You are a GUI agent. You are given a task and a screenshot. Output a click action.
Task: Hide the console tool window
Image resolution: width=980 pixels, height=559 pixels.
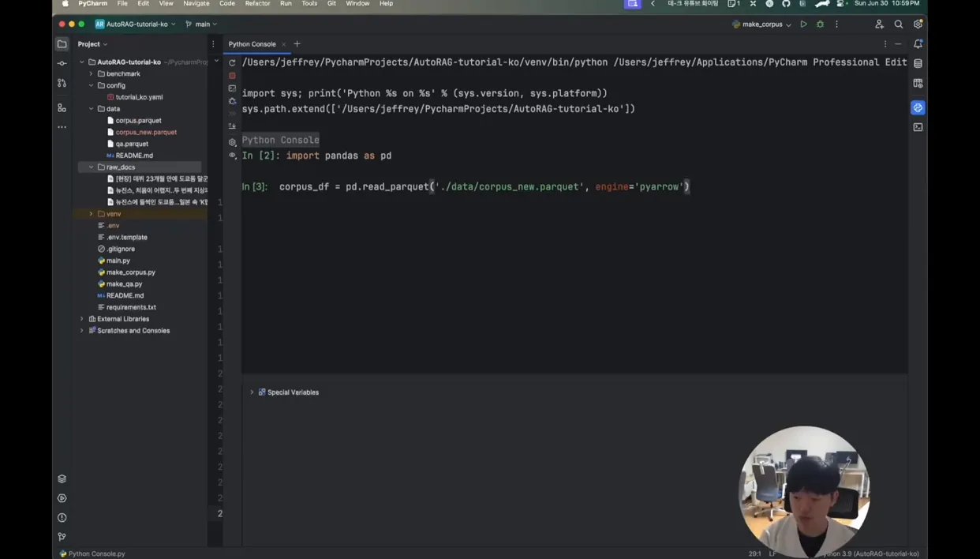coord(898,44)
